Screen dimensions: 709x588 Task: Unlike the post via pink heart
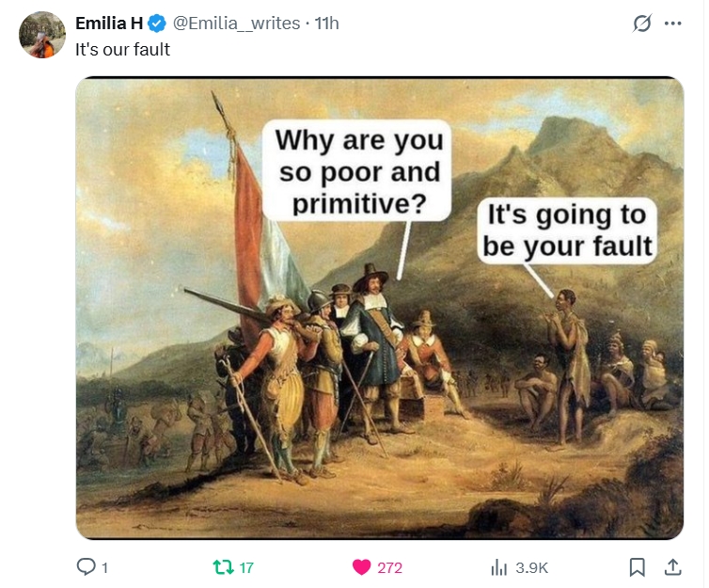pyautogui.click(x=362, y=566)
